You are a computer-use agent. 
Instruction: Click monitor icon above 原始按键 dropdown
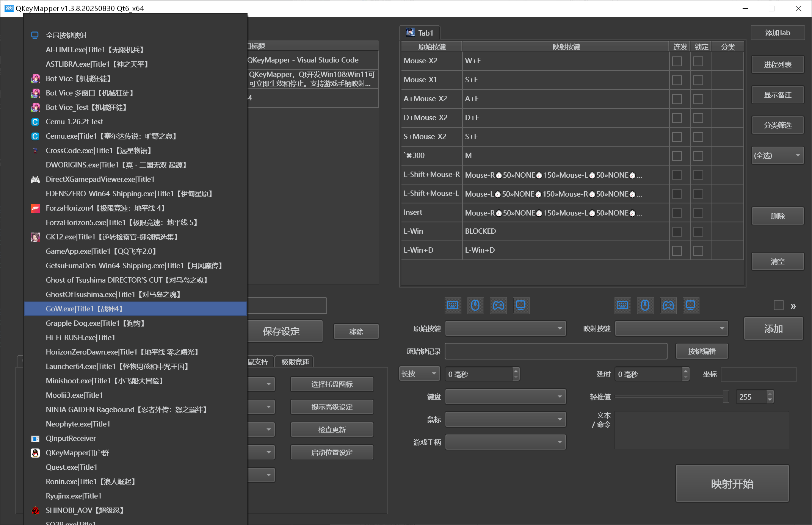(x=521, y=305)
